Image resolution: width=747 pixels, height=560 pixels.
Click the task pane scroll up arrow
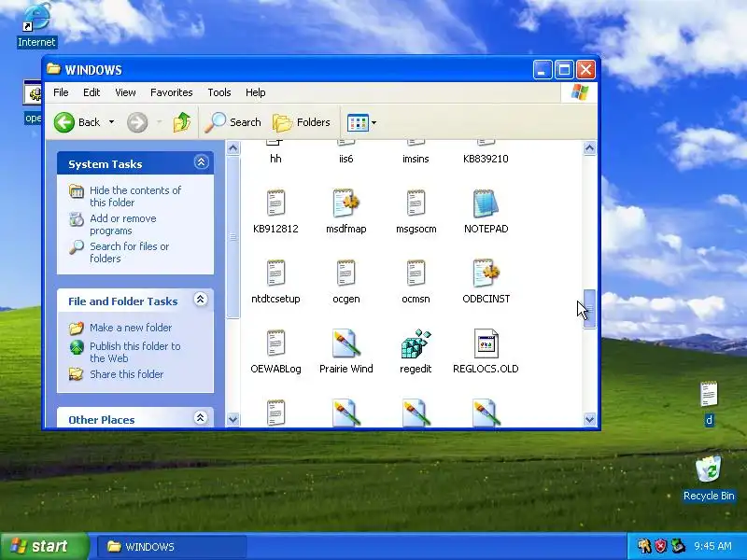pos(233,148)
